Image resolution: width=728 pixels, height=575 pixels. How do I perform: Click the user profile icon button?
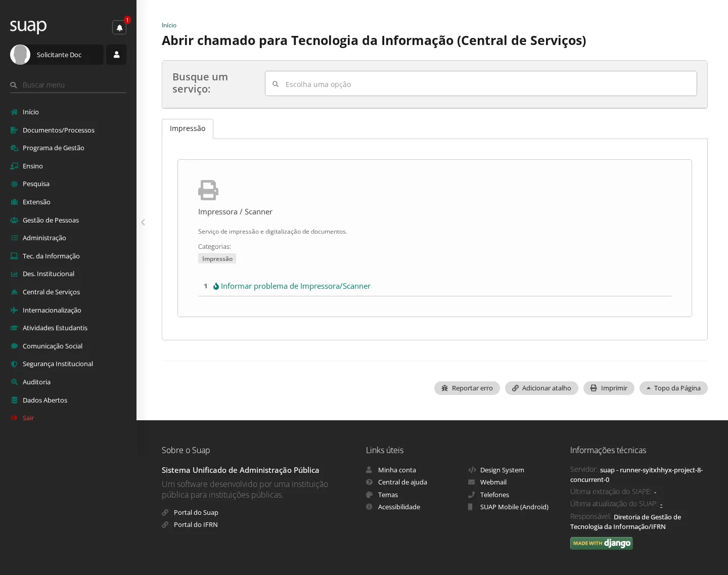click(x=116, y=55)
